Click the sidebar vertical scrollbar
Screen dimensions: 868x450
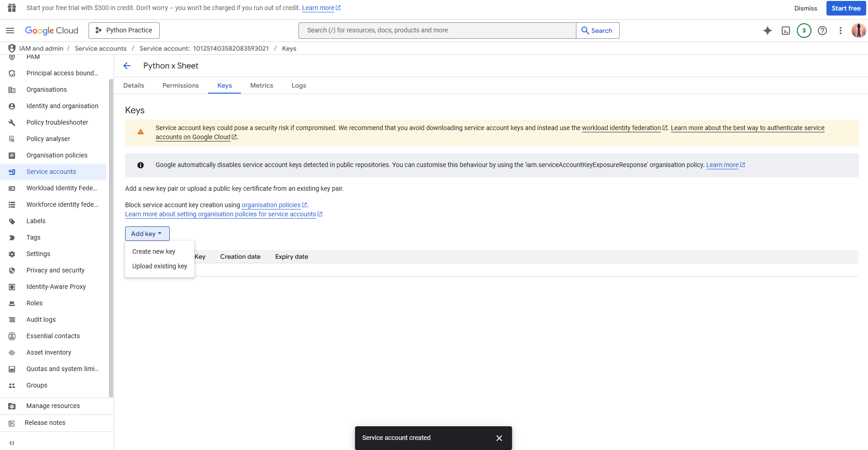point(111,237)
